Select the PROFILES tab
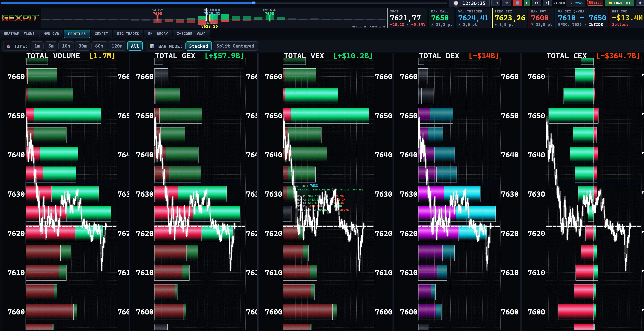The height and width of the screenshot is (331, 644). pos(77,34)
